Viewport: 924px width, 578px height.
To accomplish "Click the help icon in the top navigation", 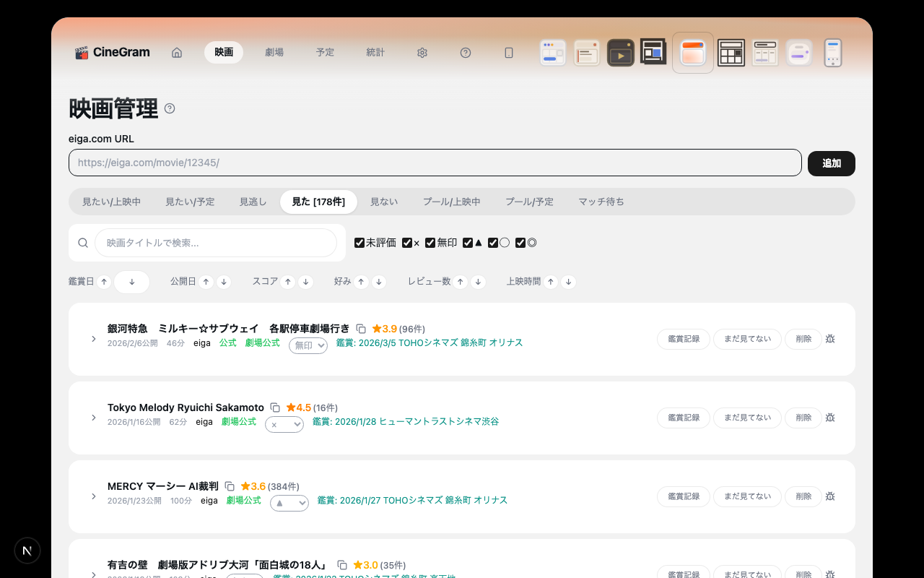I will click(x=466, y=53).
